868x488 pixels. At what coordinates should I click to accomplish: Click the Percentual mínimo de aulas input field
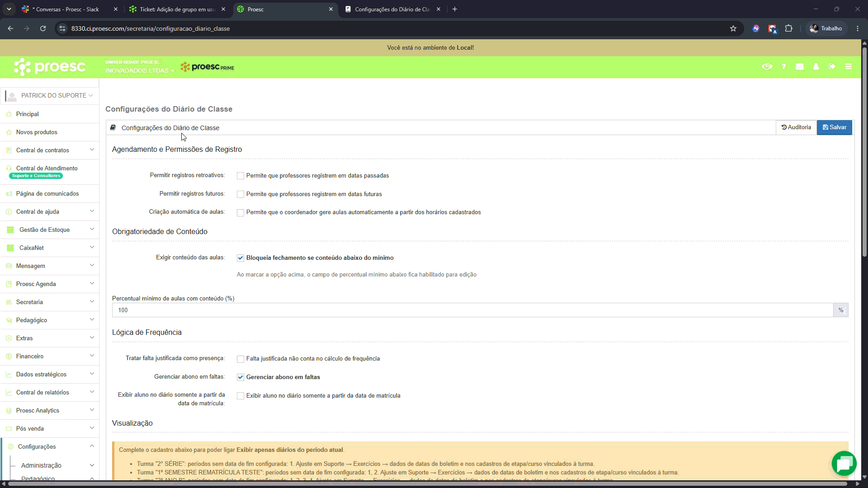(472, 310)
